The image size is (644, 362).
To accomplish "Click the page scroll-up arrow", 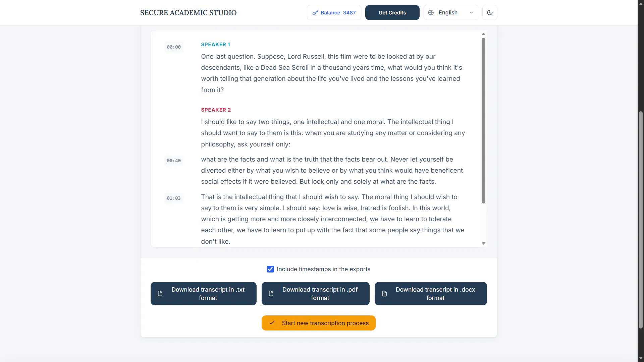I will pos(641,3).
